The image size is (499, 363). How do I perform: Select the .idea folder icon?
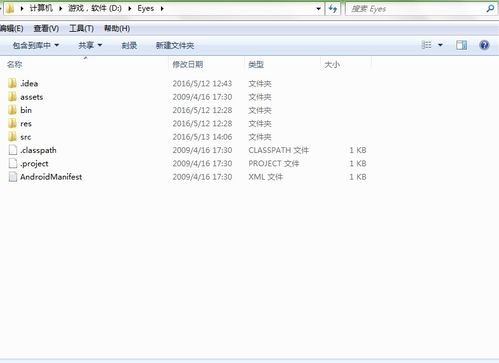(x=12, y=83)
